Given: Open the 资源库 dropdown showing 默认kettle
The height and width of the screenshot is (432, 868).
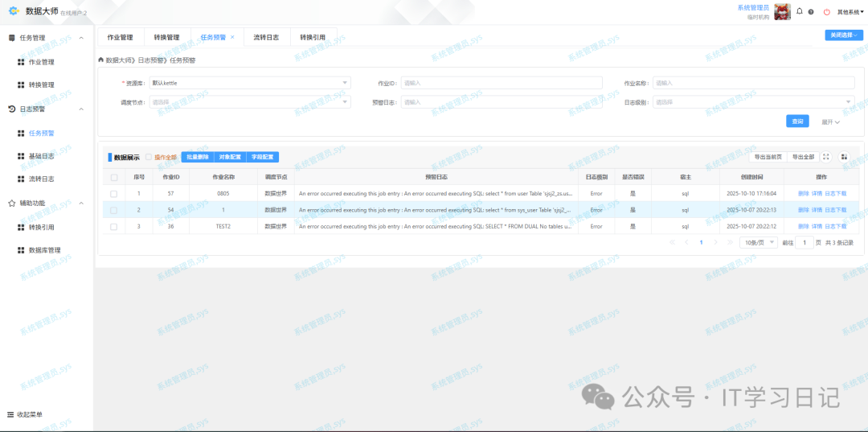Looking at the screenshot, I should click(x=250, y=83).
